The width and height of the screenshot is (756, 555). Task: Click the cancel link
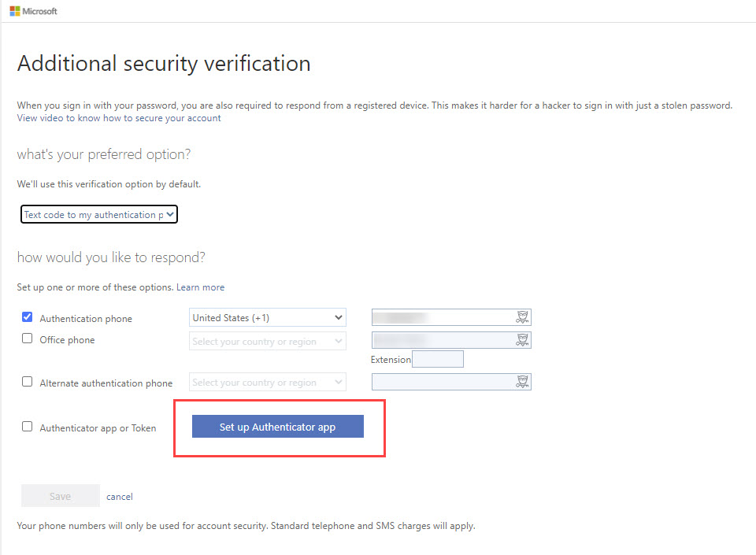tap(120, 497)
